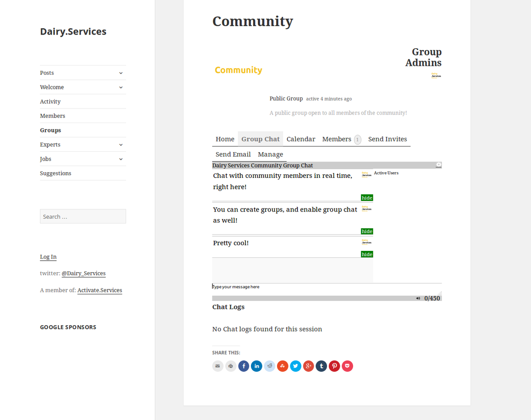Click the 'Community' page heading
This screenshot has height=420, width=531.
pyautogui.click(x=253, y=21)
